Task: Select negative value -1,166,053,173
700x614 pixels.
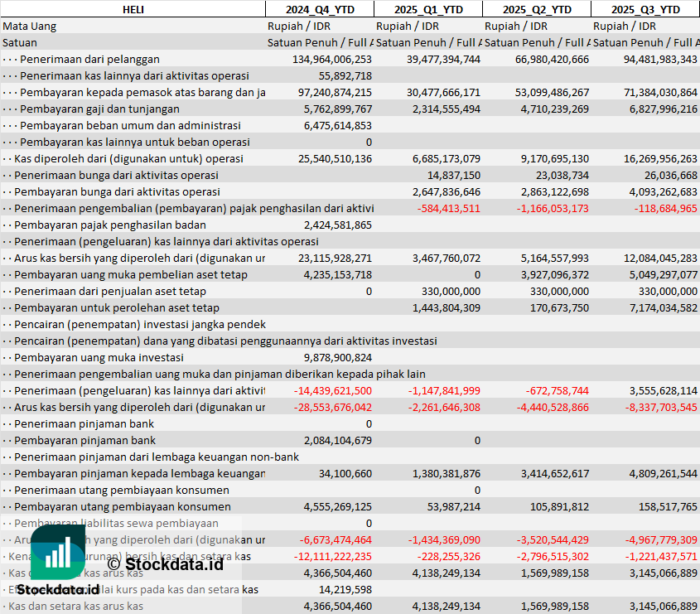Action: coord(553,208)
